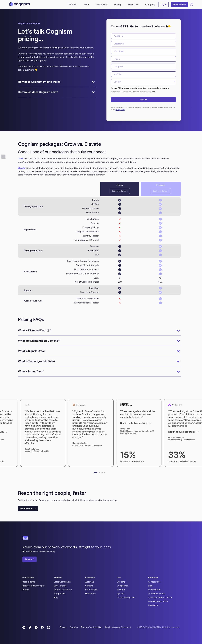202x644 pixels.
Task: Open the Platform menu item
Action: [x=73, y=4]
